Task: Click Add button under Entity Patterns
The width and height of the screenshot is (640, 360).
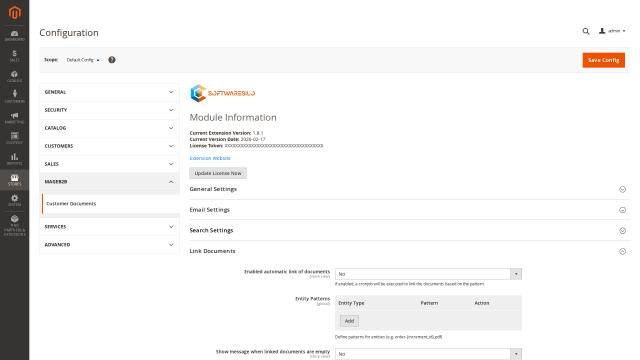Action: pos(349,321)
